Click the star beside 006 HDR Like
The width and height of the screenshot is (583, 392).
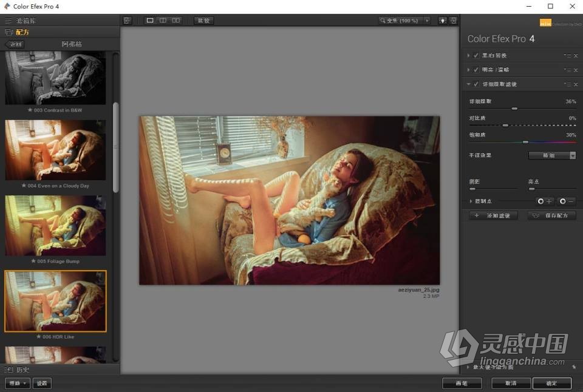click(39, 337)
